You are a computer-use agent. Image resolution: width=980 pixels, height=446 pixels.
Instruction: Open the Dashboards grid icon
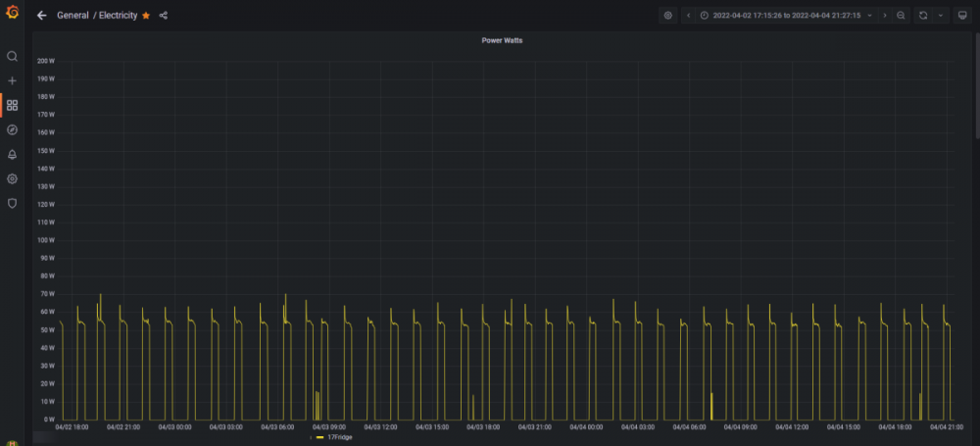pos(12,105)
